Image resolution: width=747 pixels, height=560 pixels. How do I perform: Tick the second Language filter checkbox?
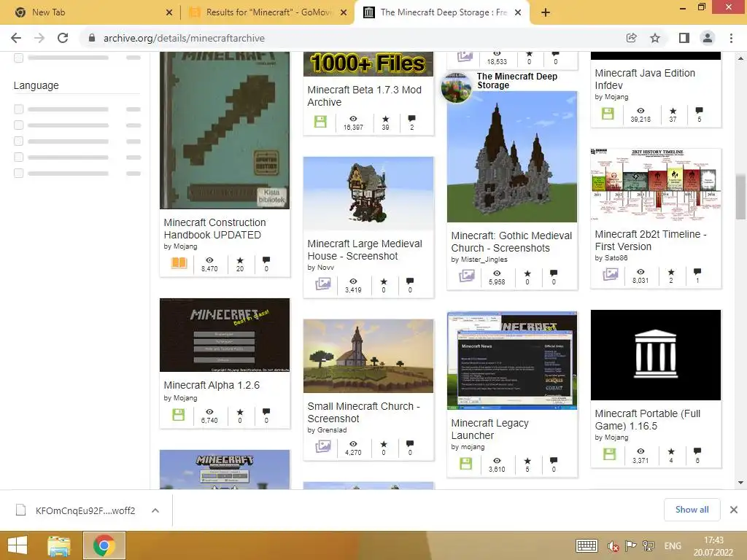pyautogui.click(x=18, y=125)
